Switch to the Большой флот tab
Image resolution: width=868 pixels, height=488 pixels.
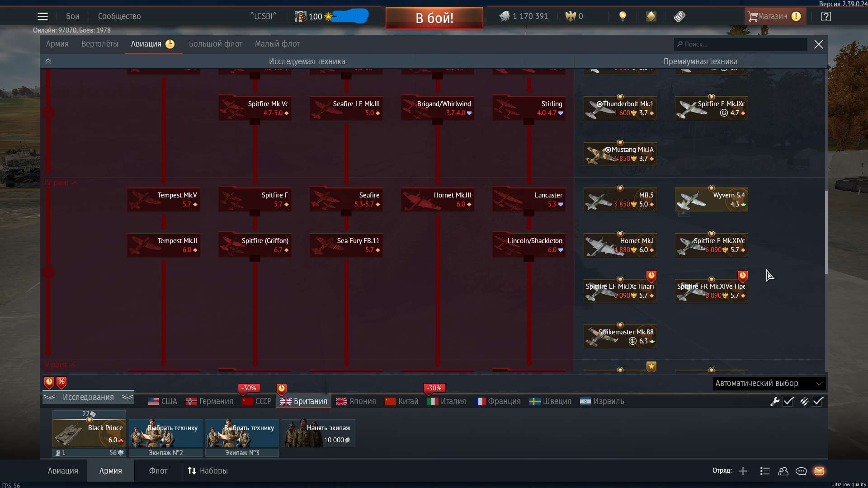(x=216, y=44)
